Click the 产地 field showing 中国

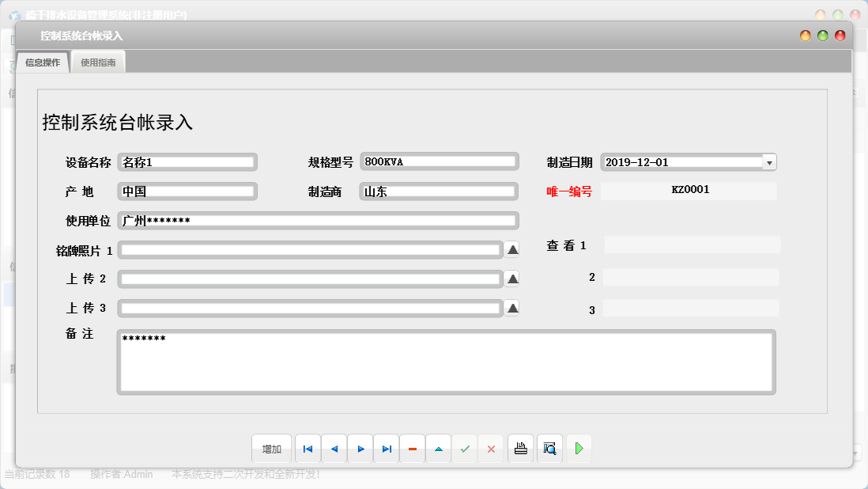point(187,191)
